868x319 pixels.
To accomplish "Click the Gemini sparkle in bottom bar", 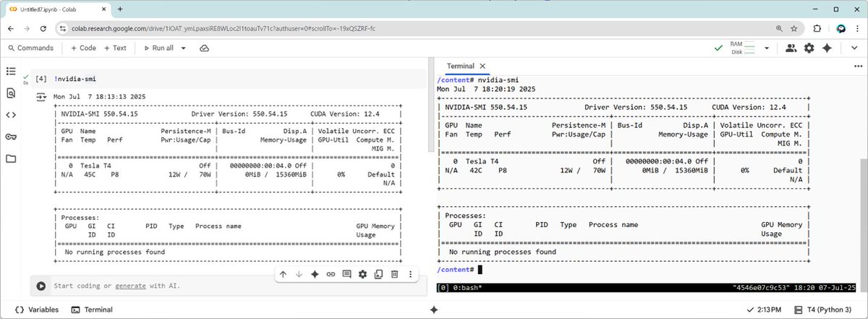I will [433, 310].
